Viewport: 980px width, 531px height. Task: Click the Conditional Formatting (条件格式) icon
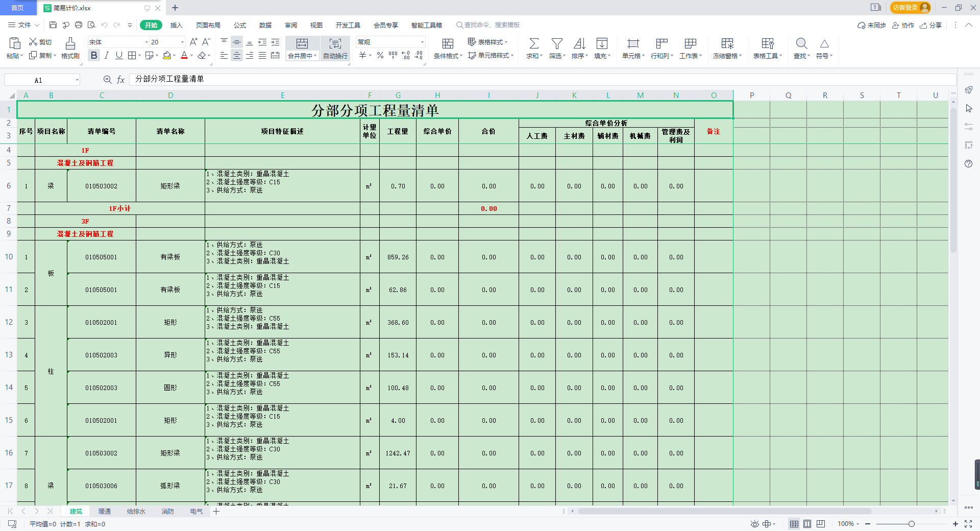(448, 44)
